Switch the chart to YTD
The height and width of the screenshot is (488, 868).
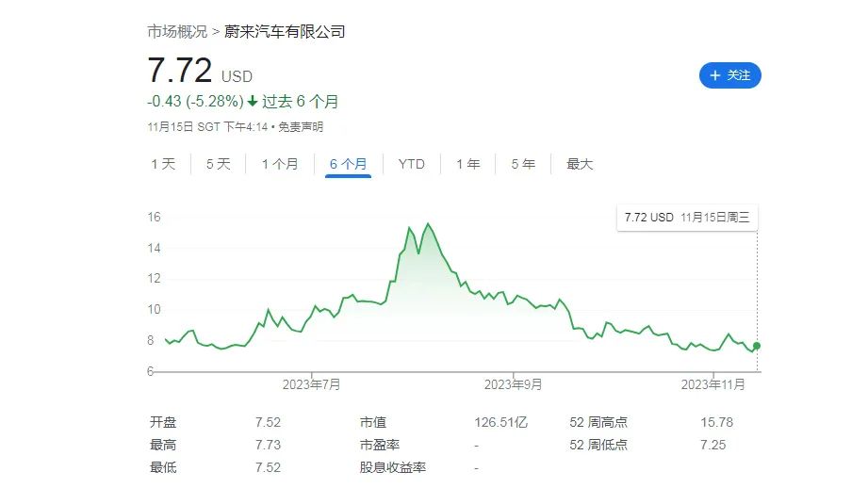tap(411, 164)
